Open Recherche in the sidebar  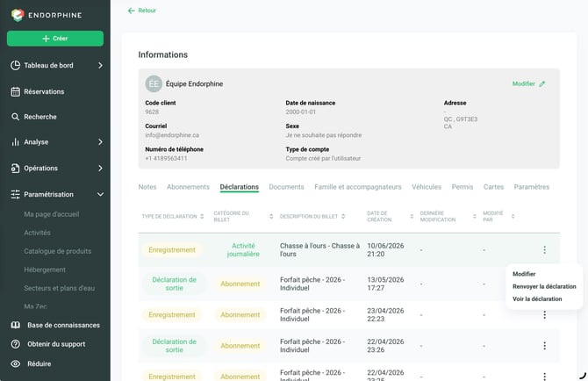pos(40,117)
